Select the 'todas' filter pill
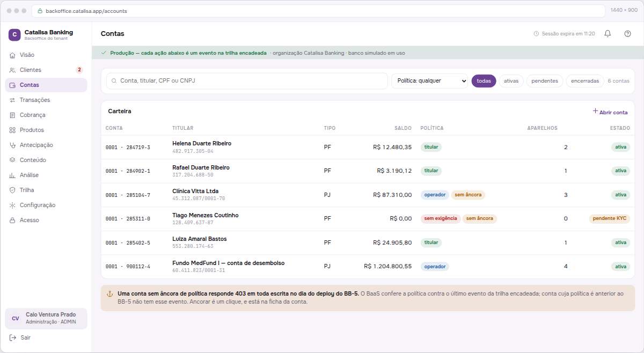Viewport: 644px width, 353px height. pyautogui.click(x=484, y=81)
